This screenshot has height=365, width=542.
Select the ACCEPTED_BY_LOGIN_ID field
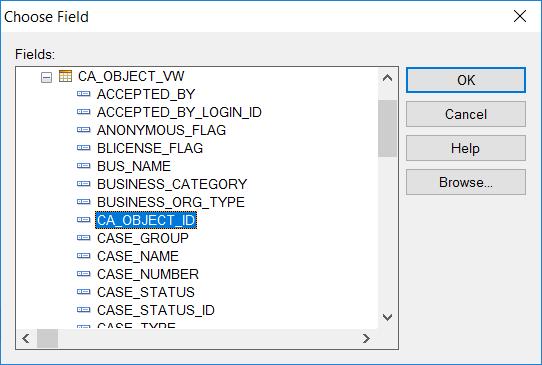179,112
